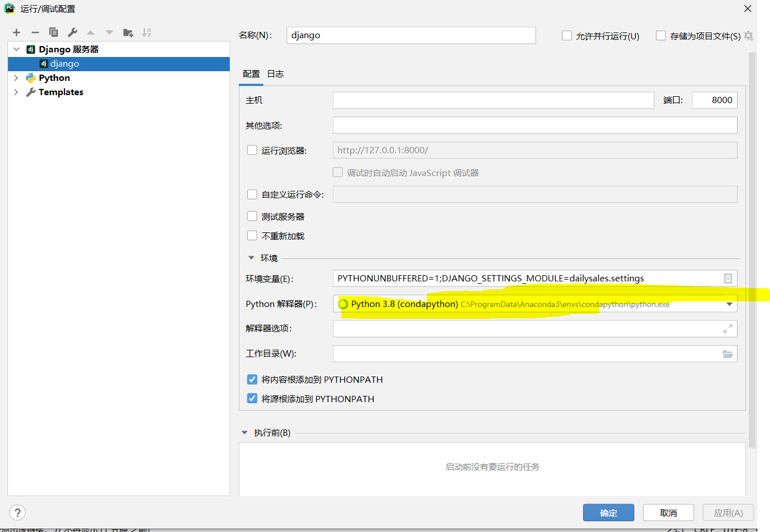Expand interpreter options field icon

pyautogui.click(x=728, y=329)
